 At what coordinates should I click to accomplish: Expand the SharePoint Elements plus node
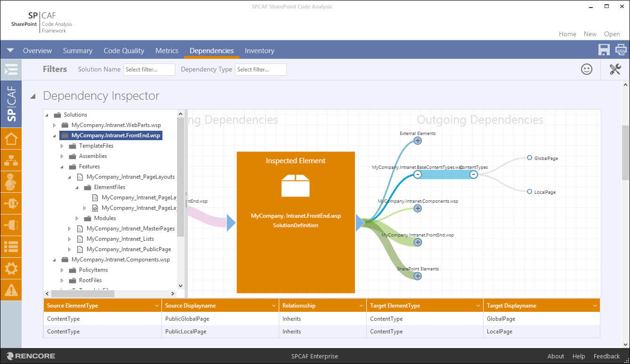[x=417, y=276]
